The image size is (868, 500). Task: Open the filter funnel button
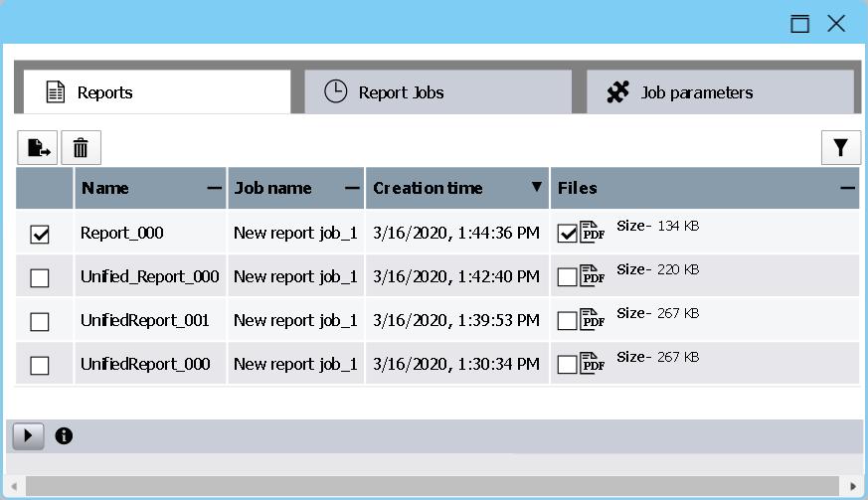click(841, 148)
